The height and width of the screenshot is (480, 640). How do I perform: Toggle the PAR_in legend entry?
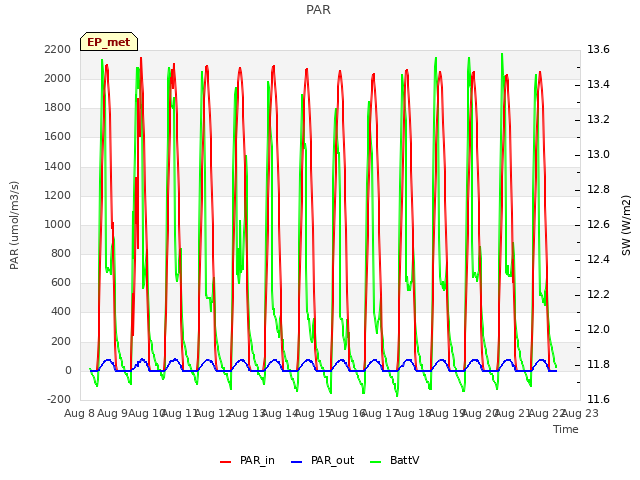[247, 460]
